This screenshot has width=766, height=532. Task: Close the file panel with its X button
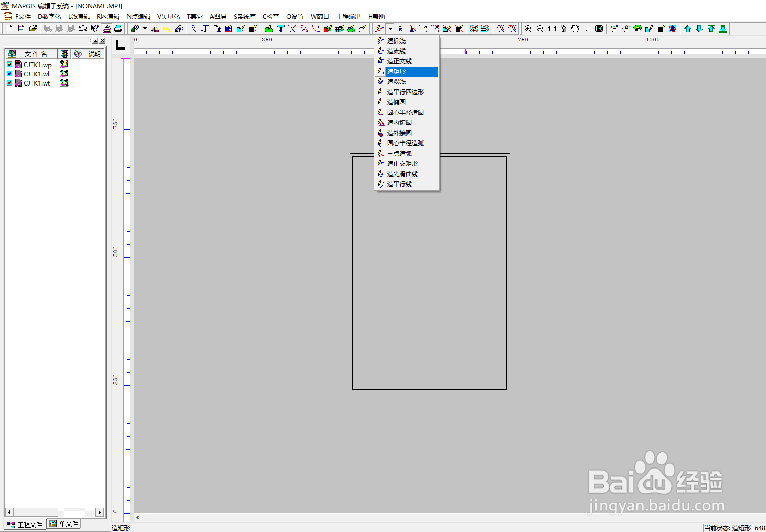102,40
